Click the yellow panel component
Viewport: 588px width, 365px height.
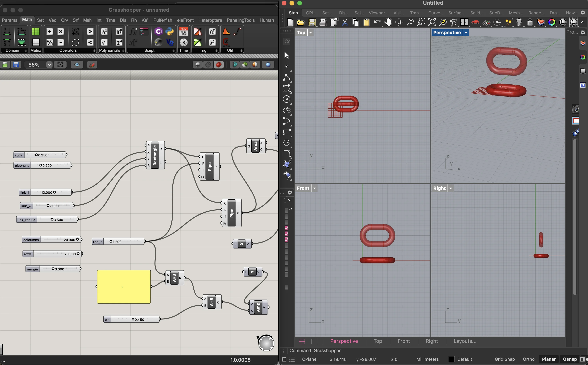[124, 287]
